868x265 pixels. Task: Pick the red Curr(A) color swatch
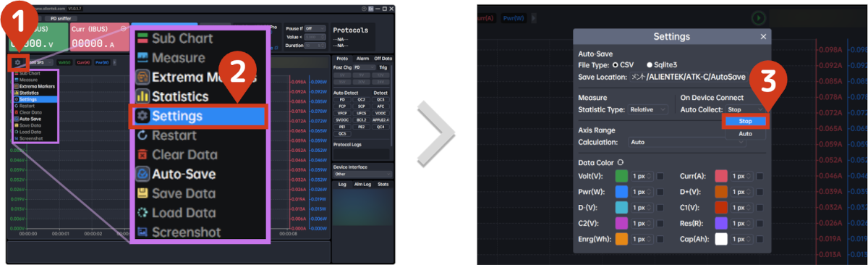point(721,176)
